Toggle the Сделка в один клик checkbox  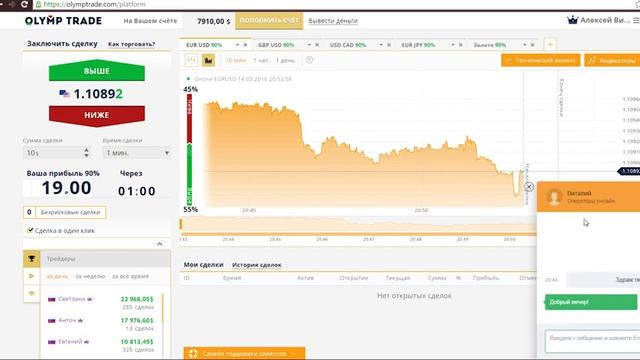pos(30,230)
